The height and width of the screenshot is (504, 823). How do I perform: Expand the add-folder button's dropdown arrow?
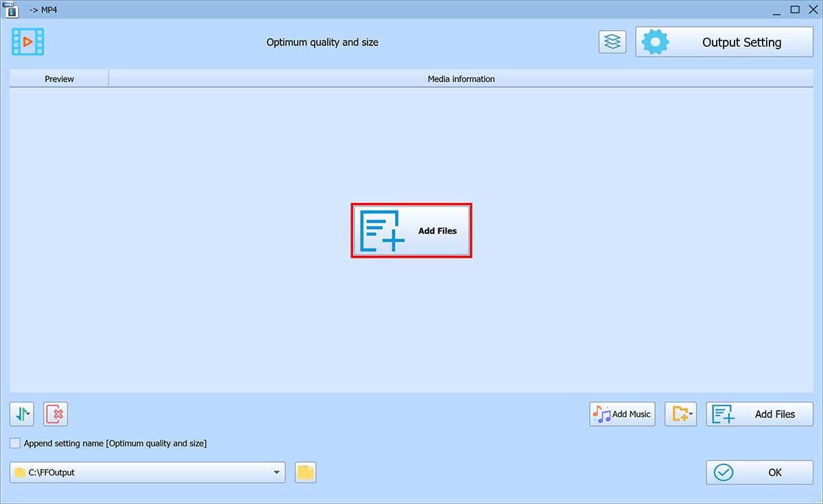[691, 413]
